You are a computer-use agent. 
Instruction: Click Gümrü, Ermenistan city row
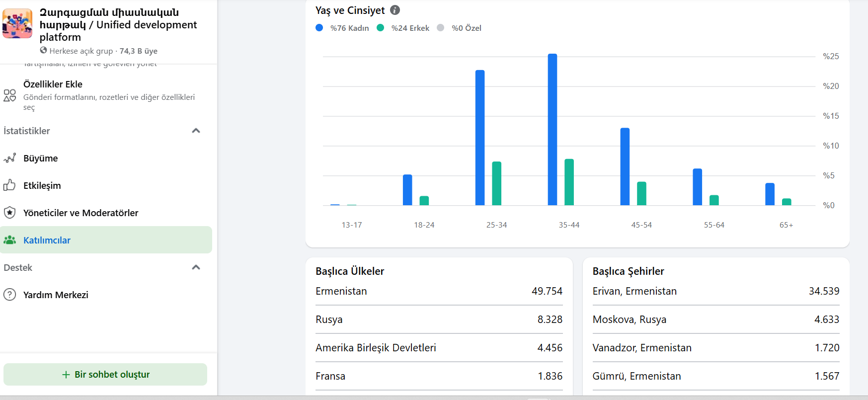pyautogui.click(x=716, y=376)
